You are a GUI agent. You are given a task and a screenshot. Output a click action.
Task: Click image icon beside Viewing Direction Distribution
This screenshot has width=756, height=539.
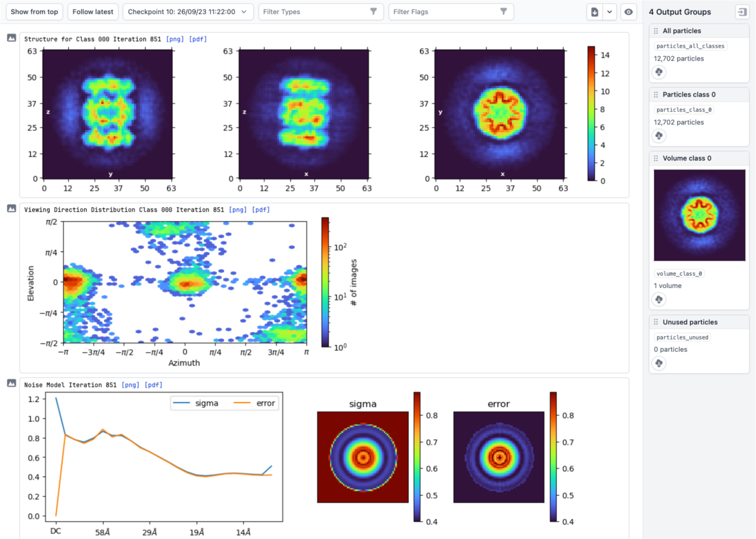pyautogui.click(x=11, y=209)
